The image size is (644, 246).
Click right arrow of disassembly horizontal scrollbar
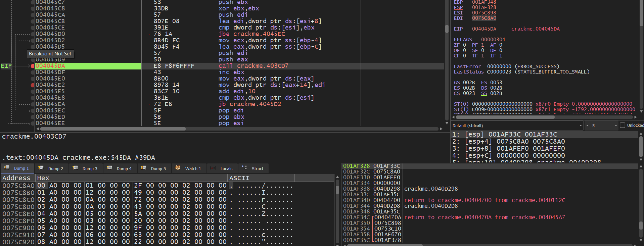[441, 129]
